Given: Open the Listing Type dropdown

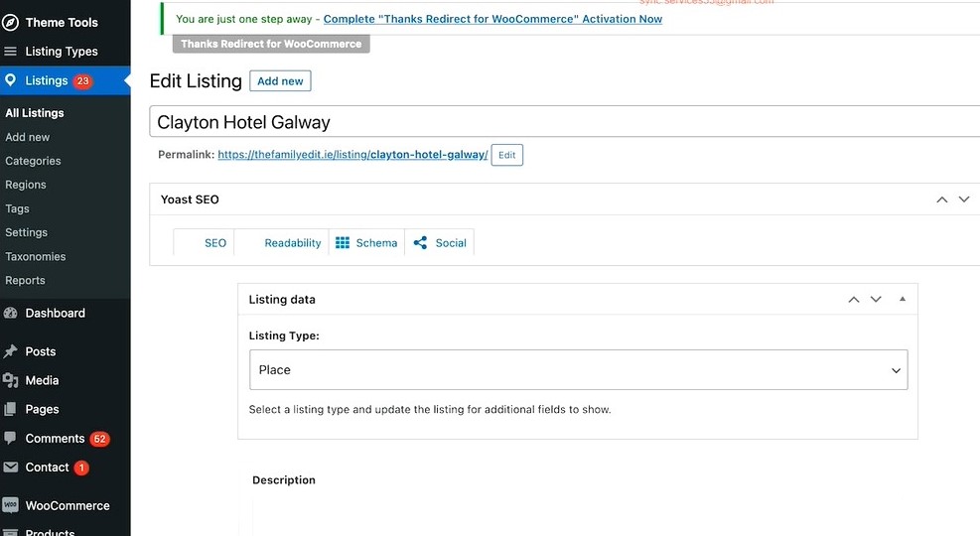Looking at the screenshot, I should (578, 370).
